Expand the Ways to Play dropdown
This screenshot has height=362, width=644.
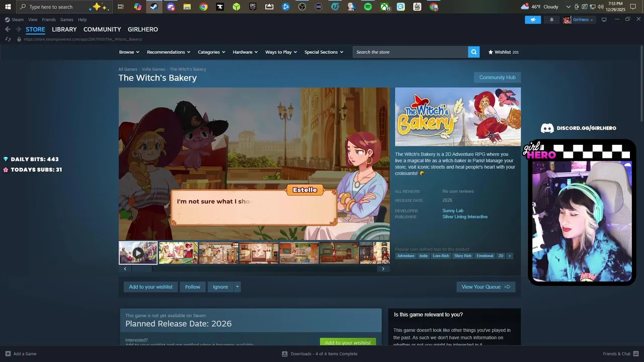[x=281, y=52]
